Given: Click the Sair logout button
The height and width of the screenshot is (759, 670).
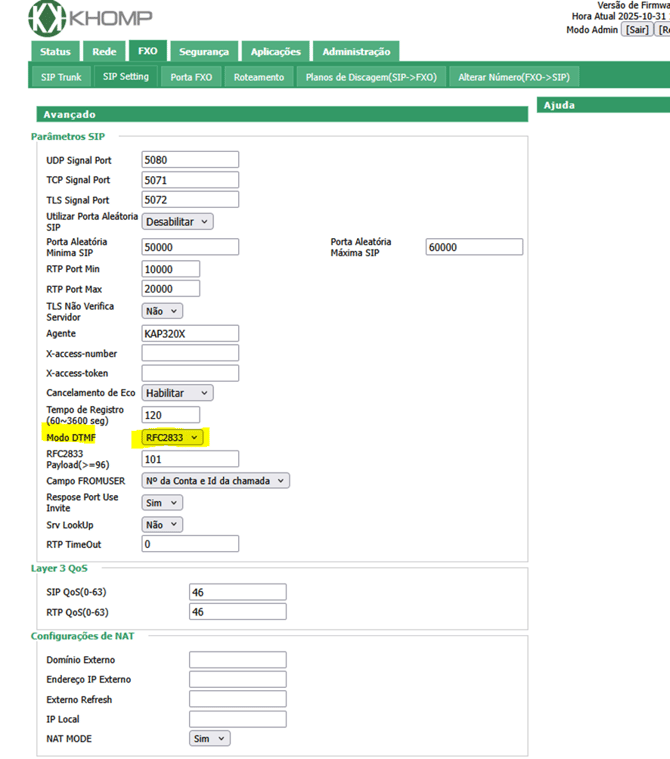Looking at the screenshot, I should coord(637,30).
